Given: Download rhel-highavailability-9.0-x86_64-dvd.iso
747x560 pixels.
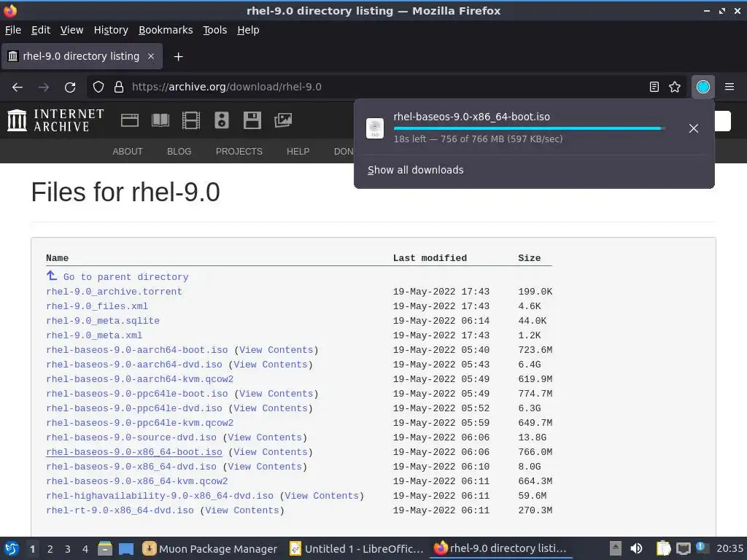Looking at the screenshot, I should tap(160, 496).
